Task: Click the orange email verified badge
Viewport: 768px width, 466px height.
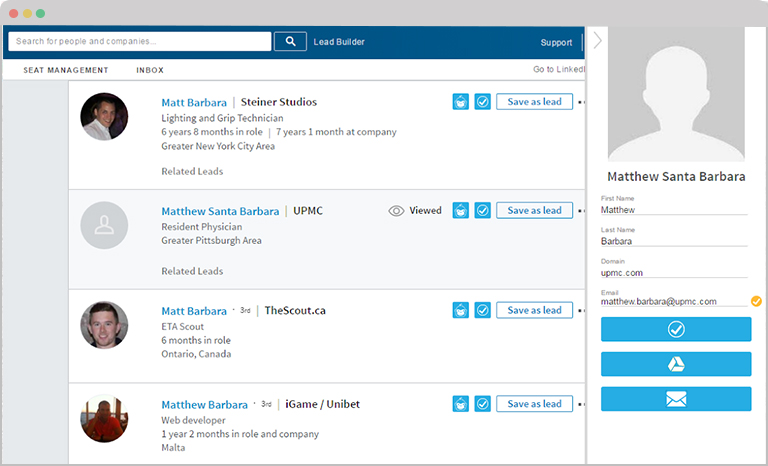Action: click(756, 300)
